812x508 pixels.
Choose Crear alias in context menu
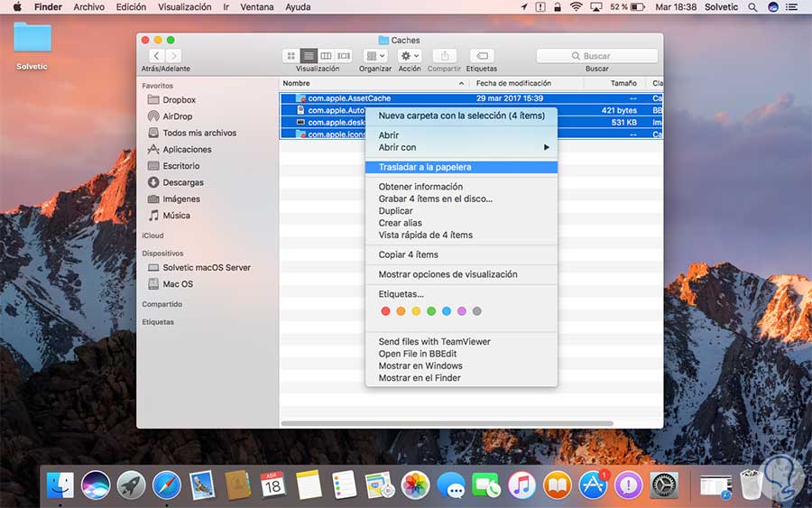pyautogui.click(x=461, y=223)
